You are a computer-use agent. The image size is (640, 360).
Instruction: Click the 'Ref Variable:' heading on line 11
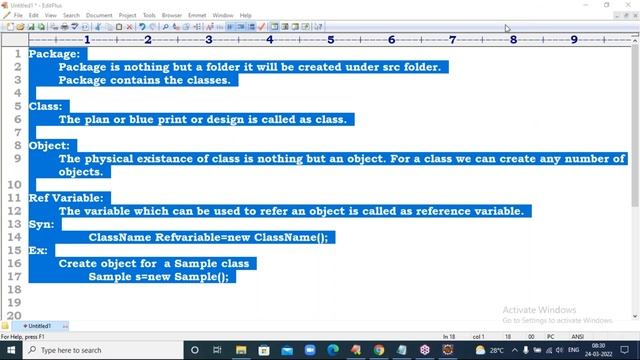(66, 198)
